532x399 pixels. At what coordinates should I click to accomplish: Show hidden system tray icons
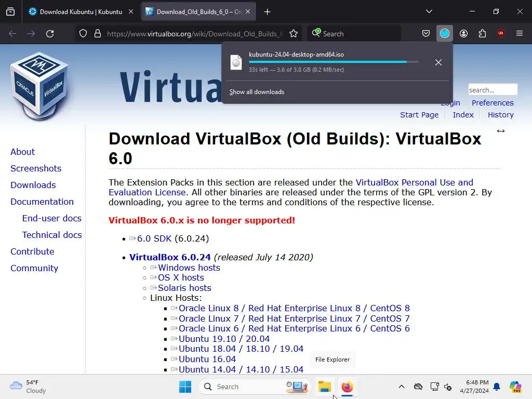pyautogui.click(x=402, y=387)
